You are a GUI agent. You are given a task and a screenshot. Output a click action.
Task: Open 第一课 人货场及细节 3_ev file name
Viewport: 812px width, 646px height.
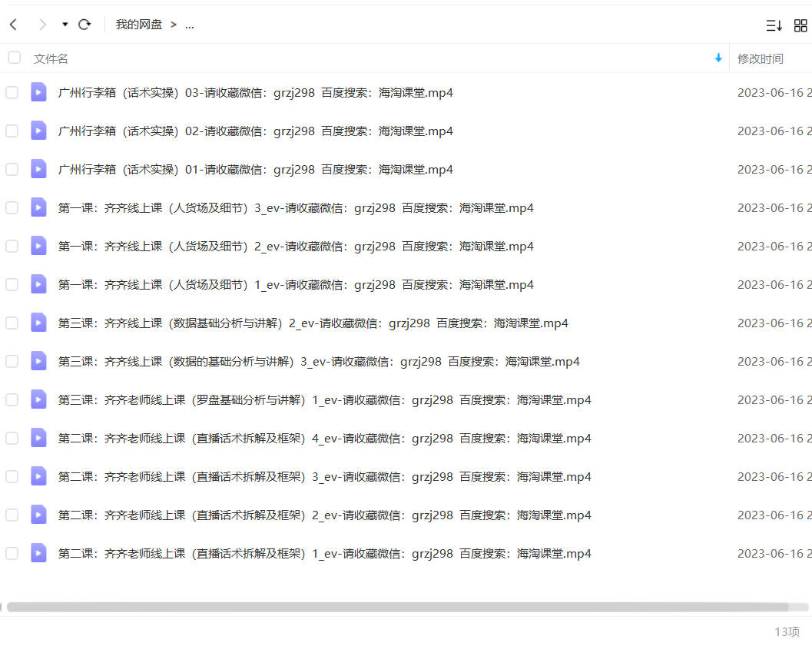click(296, 207)
